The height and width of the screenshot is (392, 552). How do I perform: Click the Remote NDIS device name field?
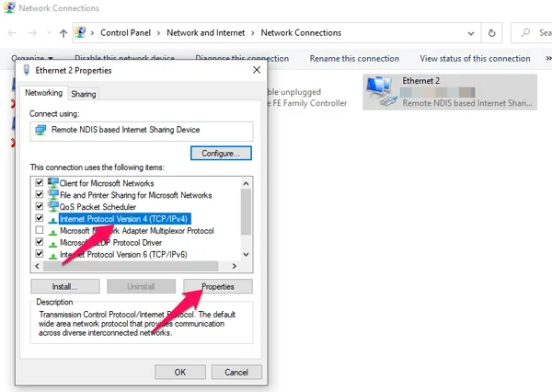141,131
